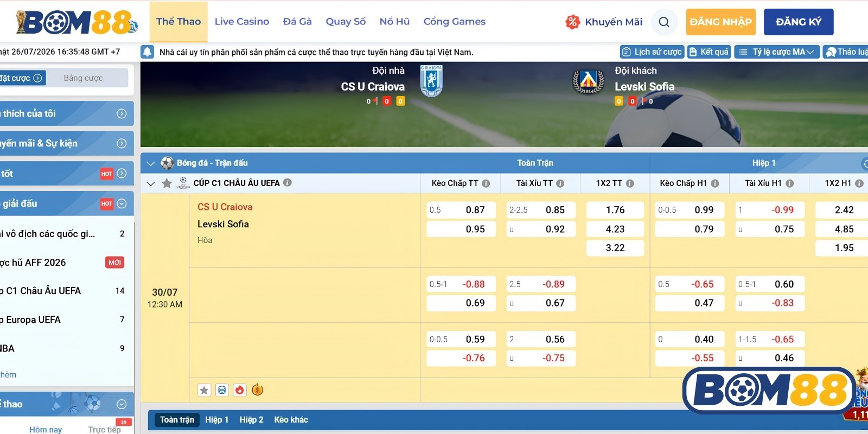The width and height of the screenshot is (868, 434).
Task: Select the đặt cược tab
Action: (22, 78)
